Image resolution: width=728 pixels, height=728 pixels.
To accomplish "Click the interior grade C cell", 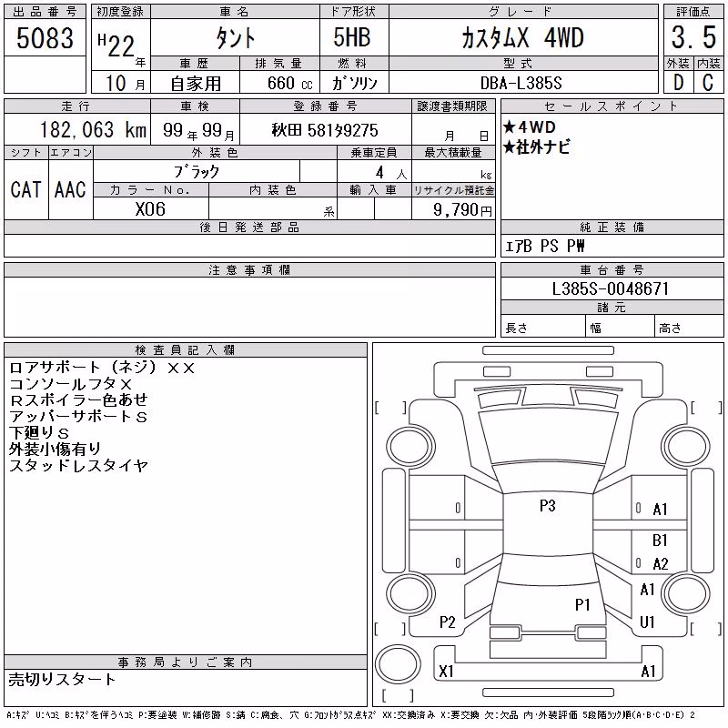I will click(x=708, y=83).
